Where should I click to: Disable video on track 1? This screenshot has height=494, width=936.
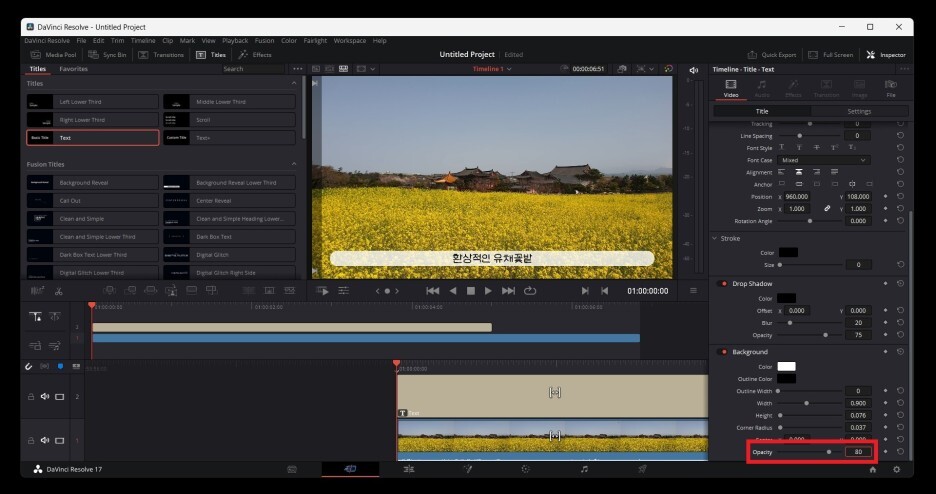[x=60, y=440]
